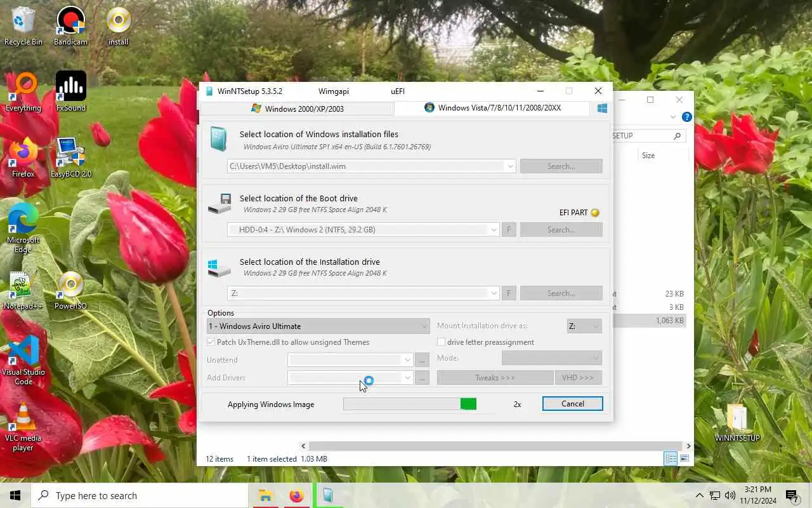Image resolution: width=812 pixels, height=508 pixels.
Task: Show hidden system tray icons
Action: click(x=699, y=495)
